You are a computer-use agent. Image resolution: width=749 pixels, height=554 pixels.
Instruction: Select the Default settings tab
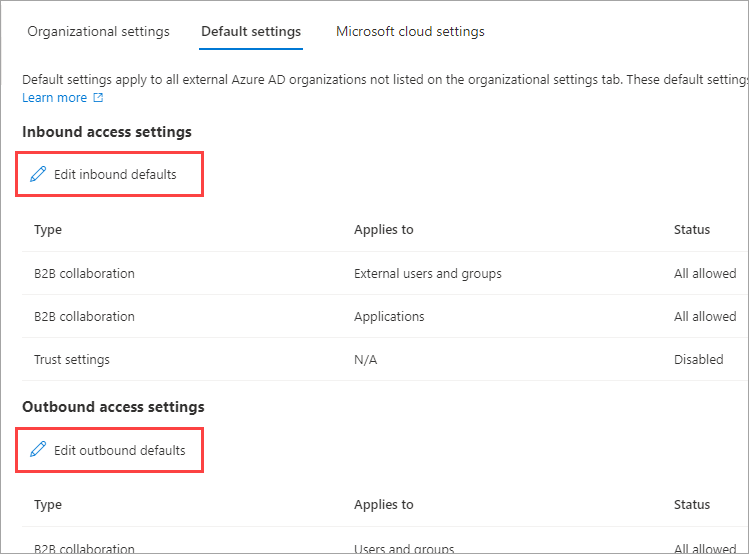(251, 31)
